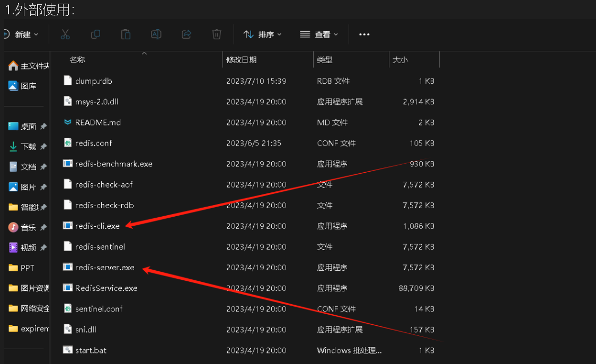Select the redis-check-aof file
The width and height of the screenshot is (596, 364).
click(x=104, y=185)
